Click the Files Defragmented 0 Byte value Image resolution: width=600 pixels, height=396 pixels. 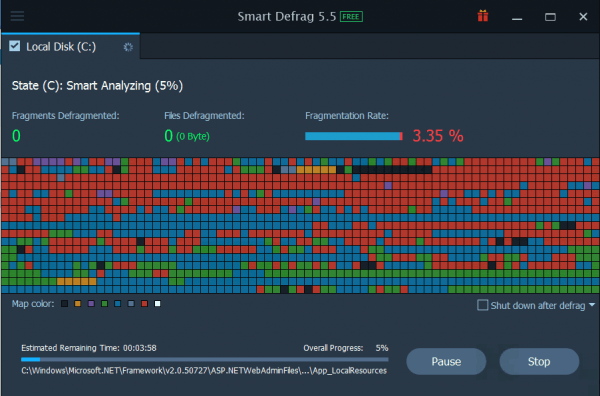click(x=187, y=136)
